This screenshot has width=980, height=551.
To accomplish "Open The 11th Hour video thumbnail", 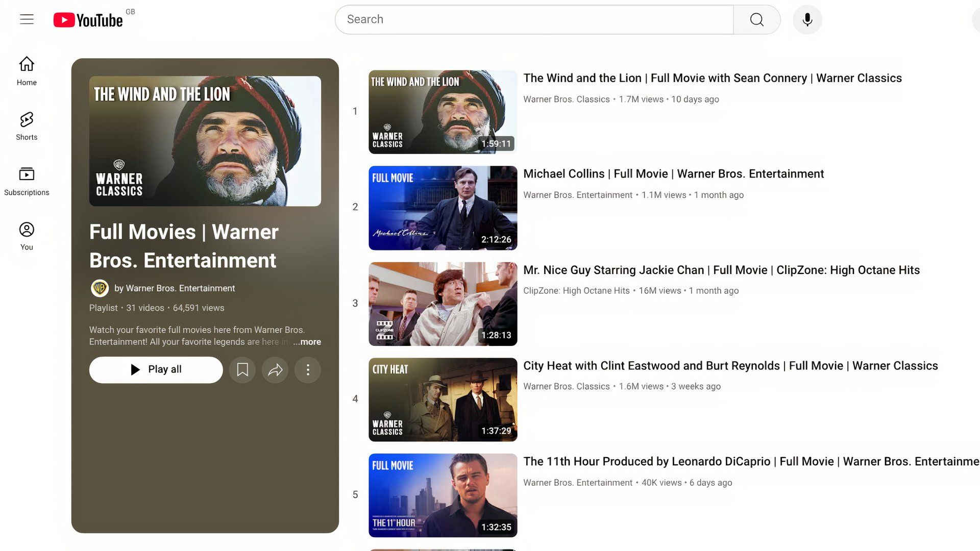I will pyautogui.click(x=443, y=495).
